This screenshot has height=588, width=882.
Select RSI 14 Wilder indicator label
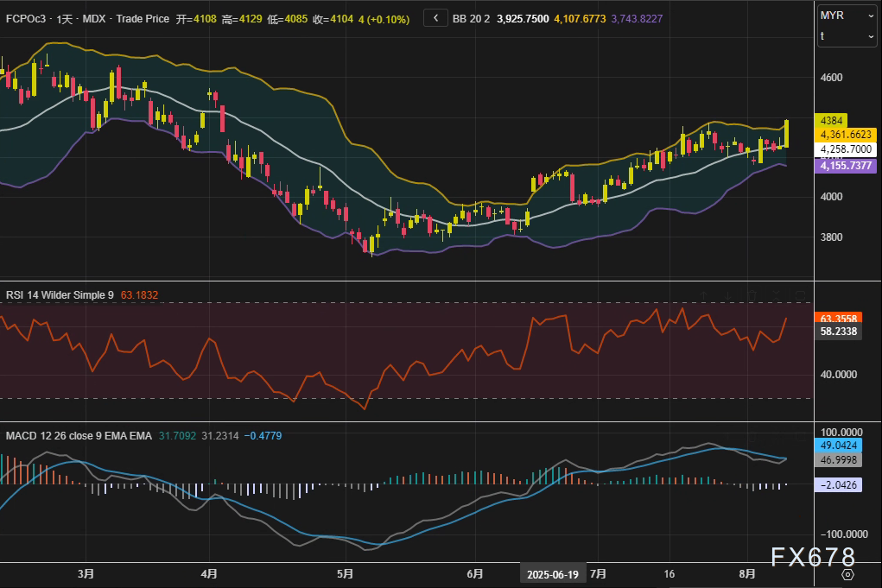60,295
